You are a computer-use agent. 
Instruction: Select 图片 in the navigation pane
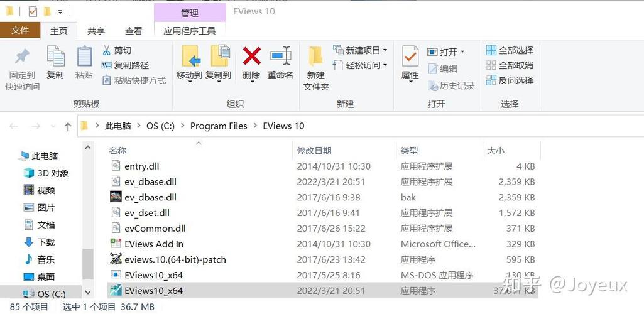pos(39,208)
